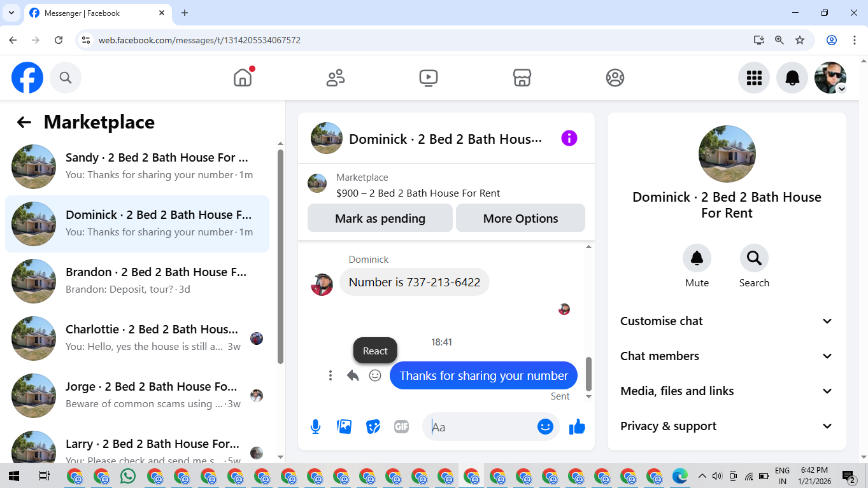This screenshot has height=488, width=868.
Task: Open the browser zoom control icon
Action: pos(779,40)
